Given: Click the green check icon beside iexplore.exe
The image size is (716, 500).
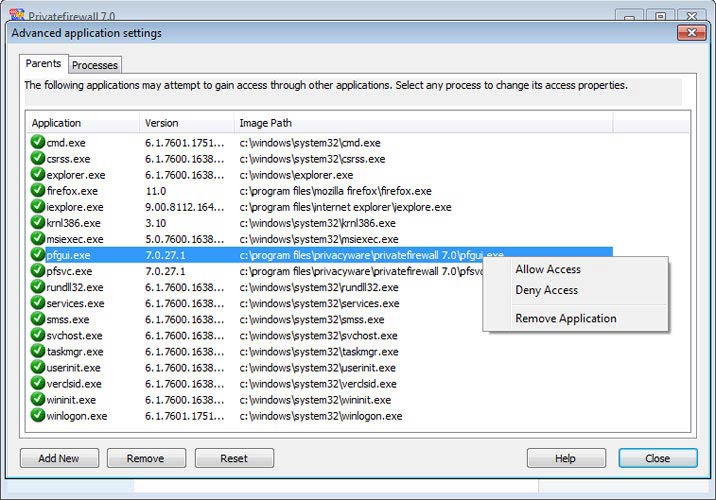Looking at the screenshot, I should tap(37, 206).
